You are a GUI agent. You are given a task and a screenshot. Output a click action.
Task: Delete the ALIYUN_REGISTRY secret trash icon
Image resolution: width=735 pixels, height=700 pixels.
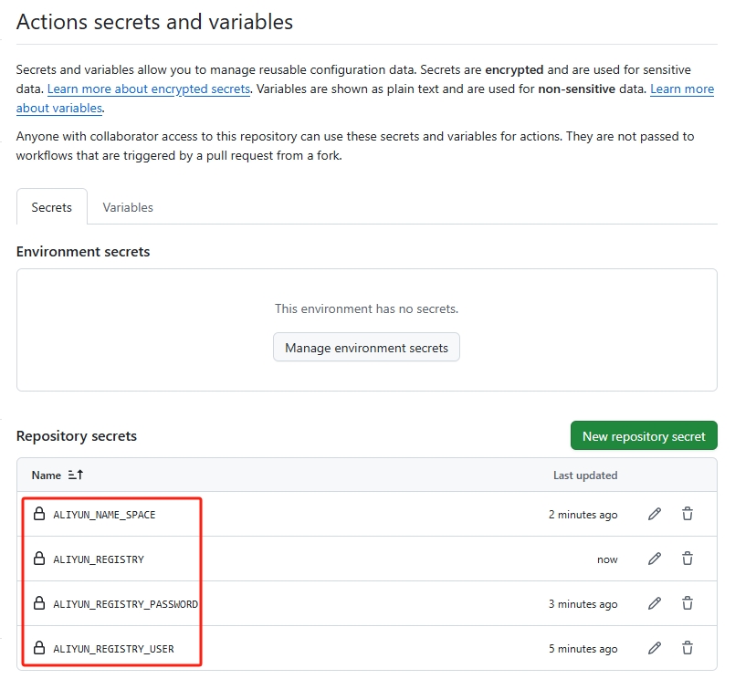688,559
